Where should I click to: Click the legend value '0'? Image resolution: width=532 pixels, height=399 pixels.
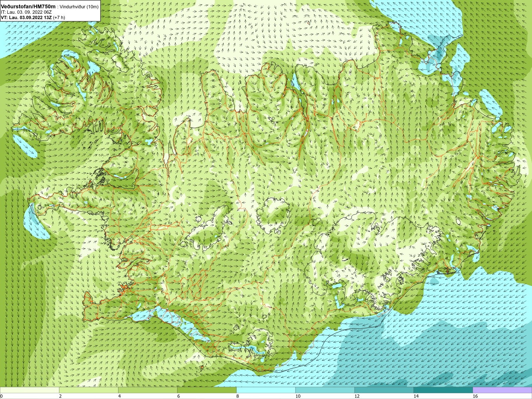[x=2, y=396]
